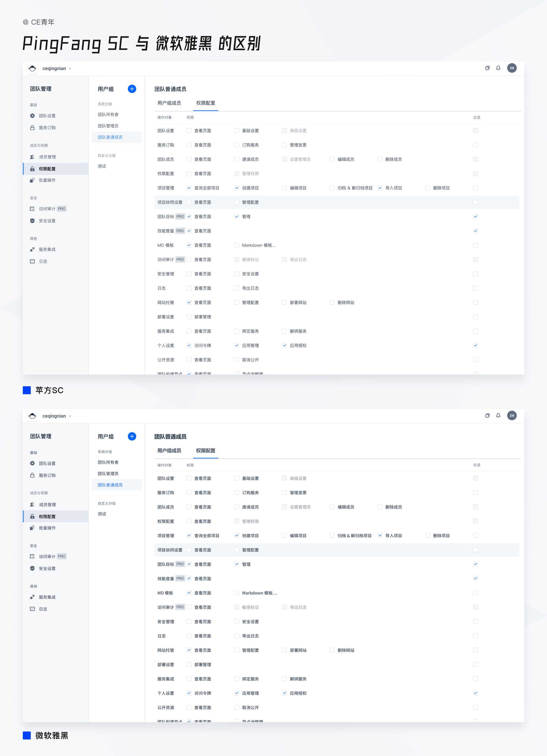Select 团队所有者 group in 苹方SC panel

click(108, 115)
